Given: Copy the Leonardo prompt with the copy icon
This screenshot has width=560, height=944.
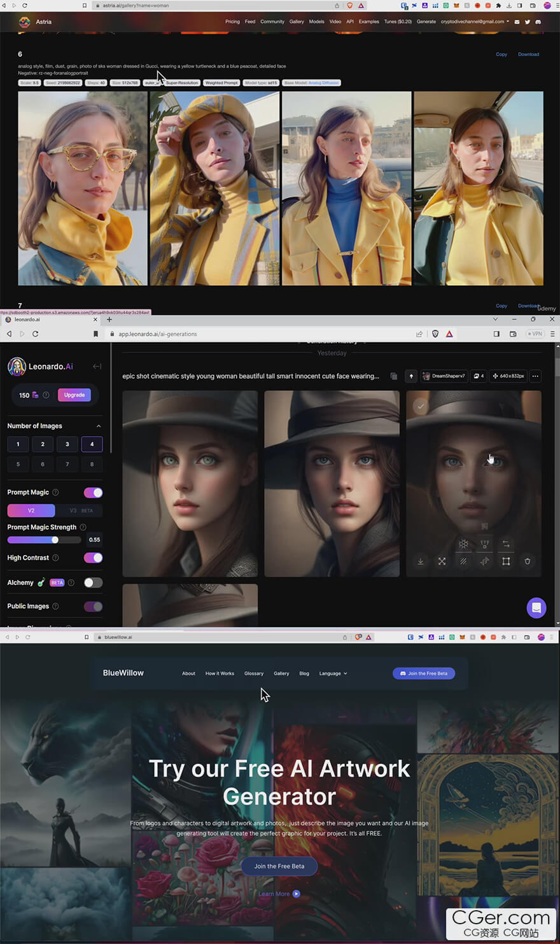Looking at the screenshot, I should pyautogui.click(x=394, y=376).
